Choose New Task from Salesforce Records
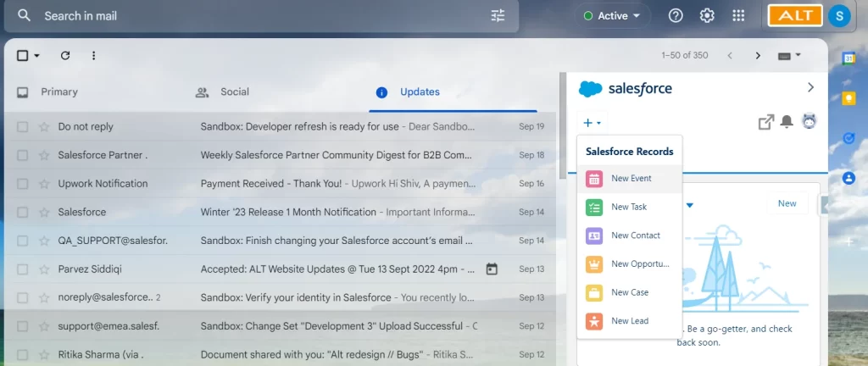868x366 pixels. coord(630,208)
